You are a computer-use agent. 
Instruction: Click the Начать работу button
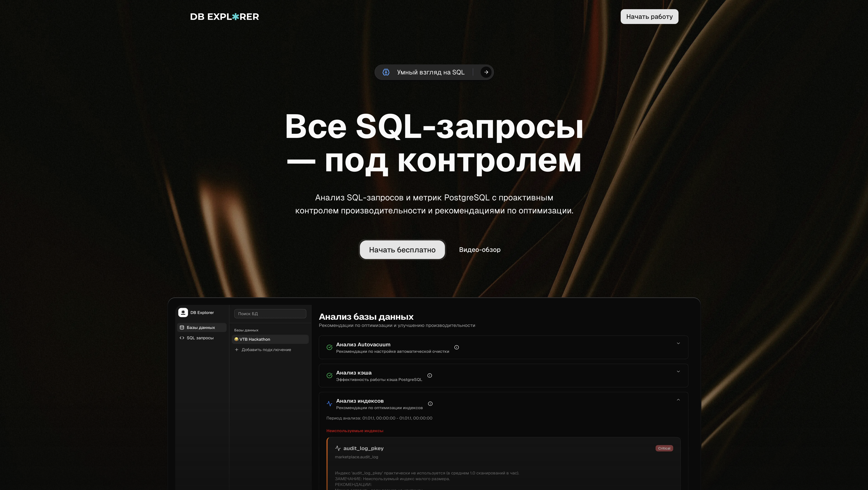click(649, 17)
